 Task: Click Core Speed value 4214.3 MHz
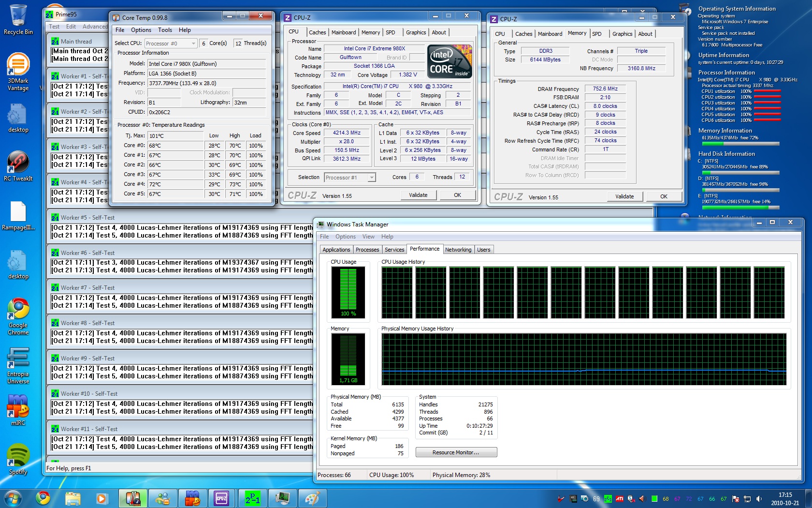pyautogui.click(x=347, y=133)
